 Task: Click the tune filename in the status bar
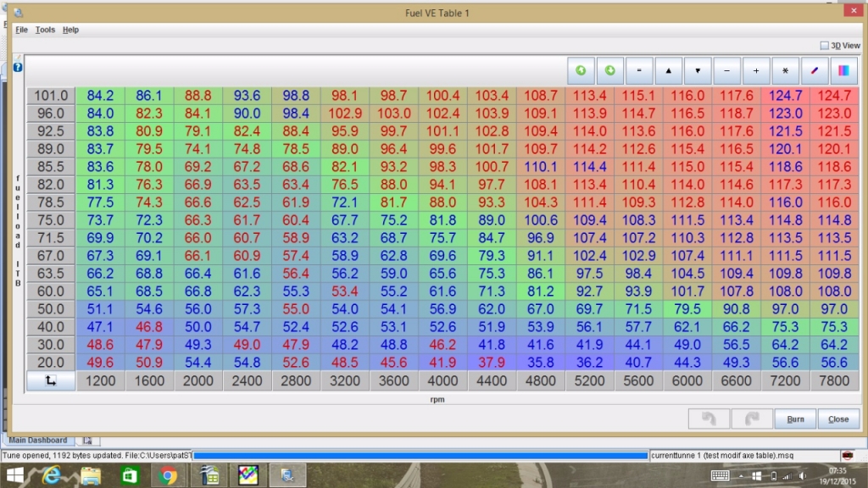pyautogui.click(x=722, y=455)
